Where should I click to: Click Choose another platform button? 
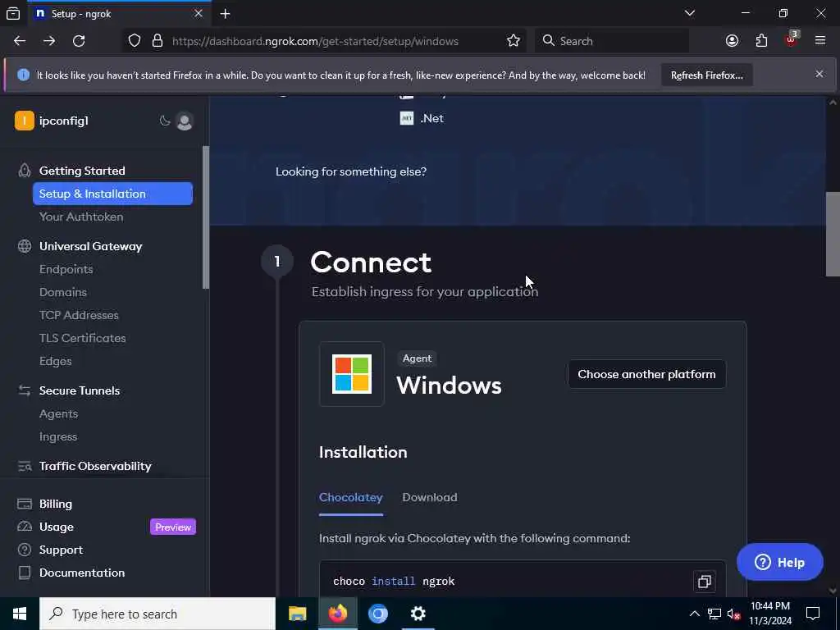click(x=646, y=374)
